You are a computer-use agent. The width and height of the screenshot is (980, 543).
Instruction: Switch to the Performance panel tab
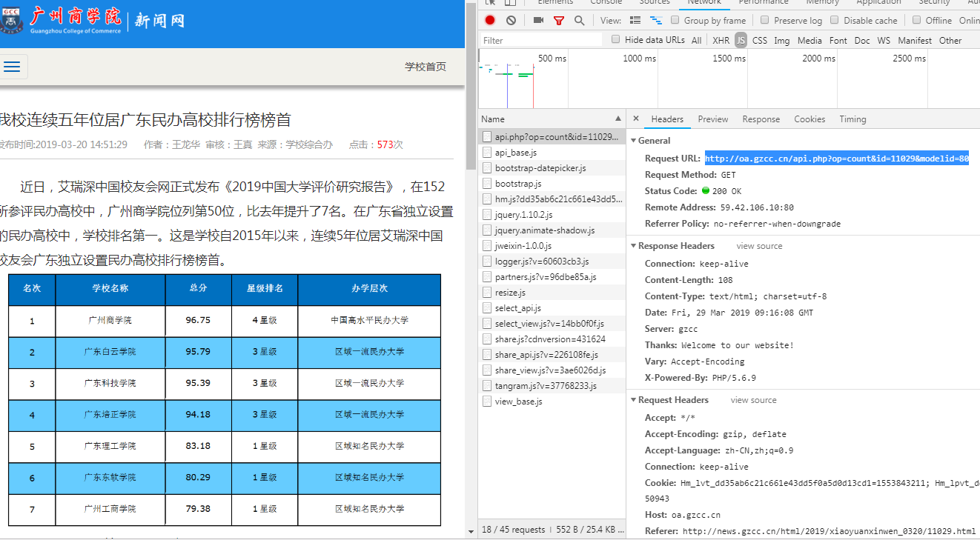coord(764,3)
